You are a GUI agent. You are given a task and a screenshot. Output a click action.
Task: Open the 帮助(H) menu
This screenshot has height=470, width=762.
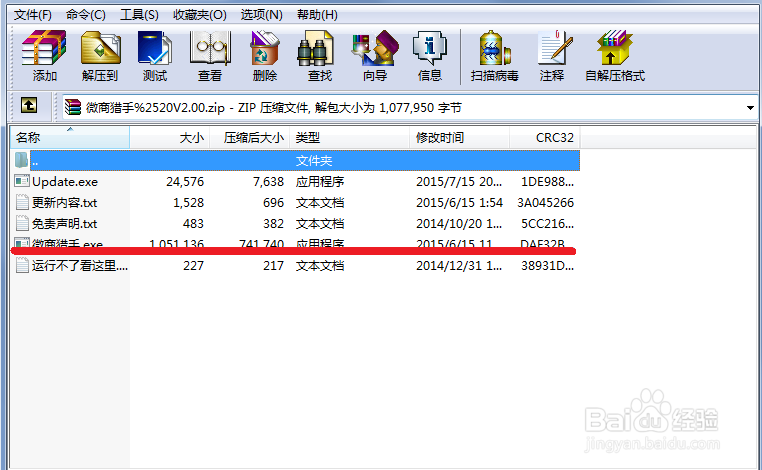click(317, 15)
